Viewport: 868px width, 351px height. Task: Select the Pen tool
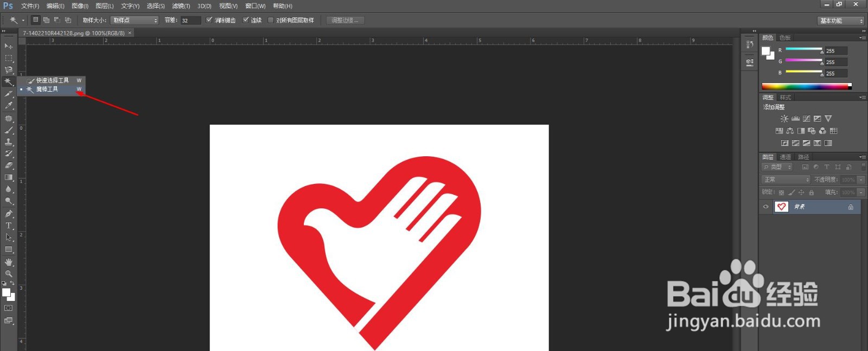[x=9, y=214]
